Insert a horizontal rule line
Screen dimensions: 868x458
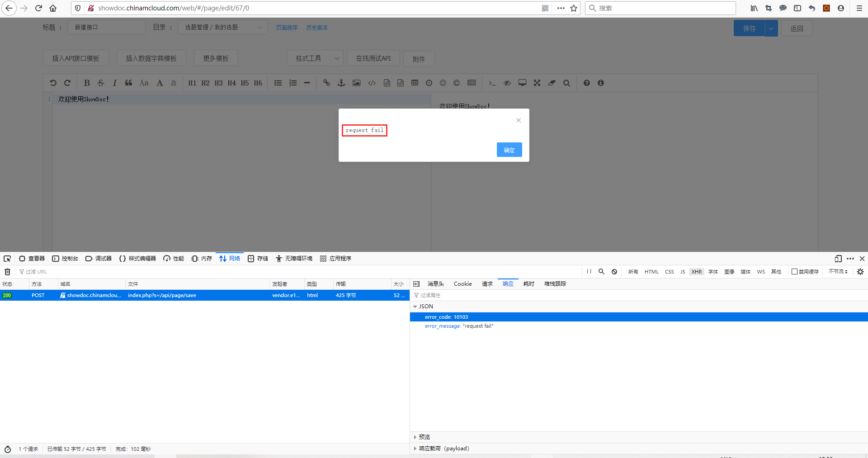[x=307, y=83]
